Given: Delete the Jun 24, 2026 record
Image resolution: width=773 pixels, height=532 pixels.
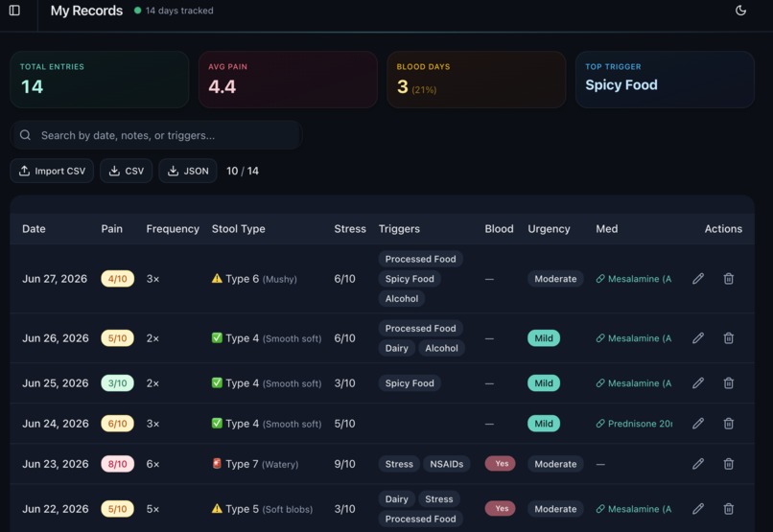Looking at the screenshot, I should [729, 424].
